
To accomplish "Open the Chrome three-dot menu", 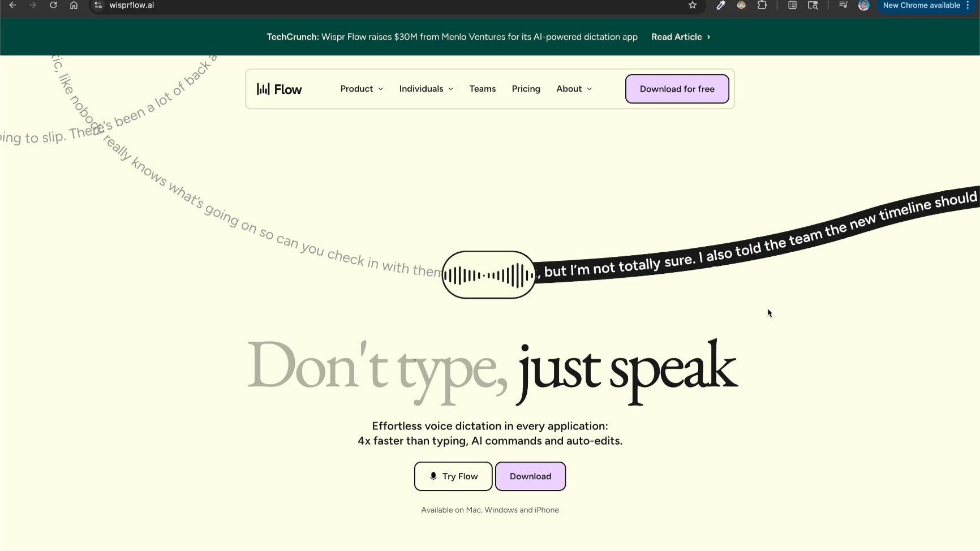I will 968,5.
